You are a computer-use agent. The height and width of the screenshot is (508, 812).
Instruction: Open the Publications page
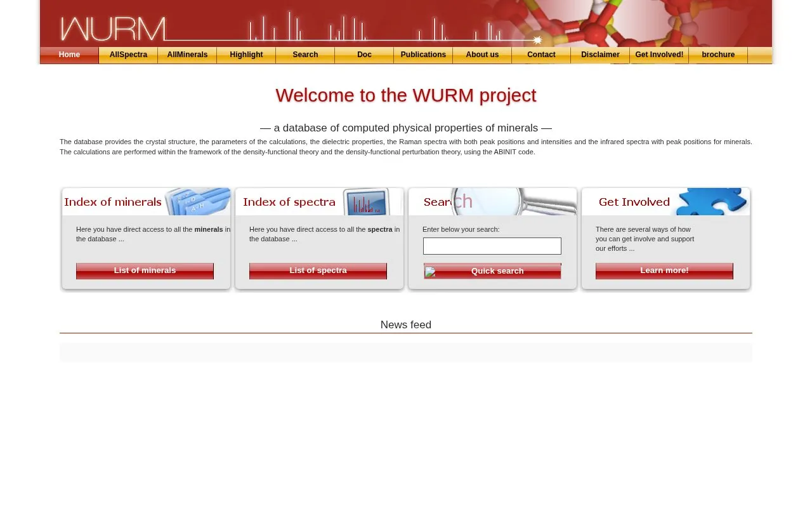coord(423,55)
